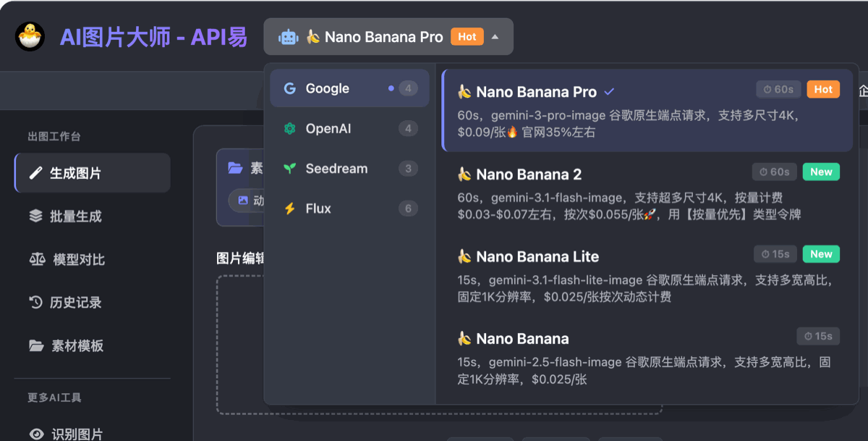Click the layers icon beside 批量生成
The image size is (868, 441).
(x=35, y=216)
